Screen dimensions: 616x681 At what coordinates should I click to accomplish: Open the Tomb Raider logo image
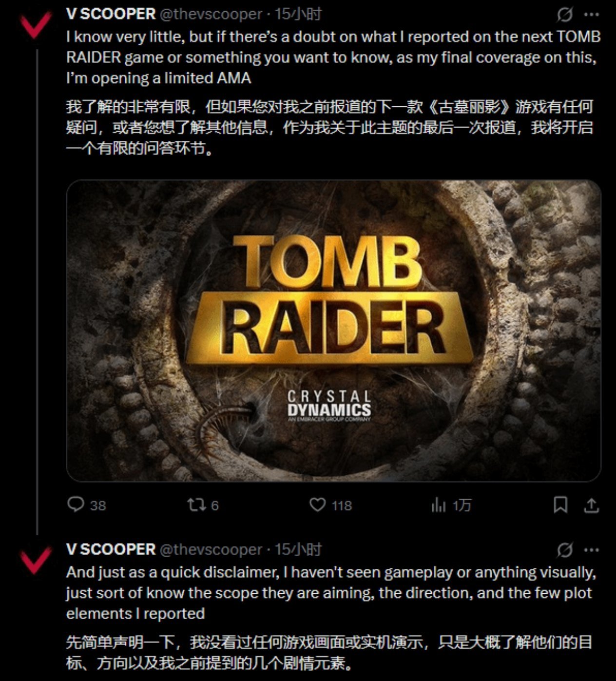coord(333,331)
